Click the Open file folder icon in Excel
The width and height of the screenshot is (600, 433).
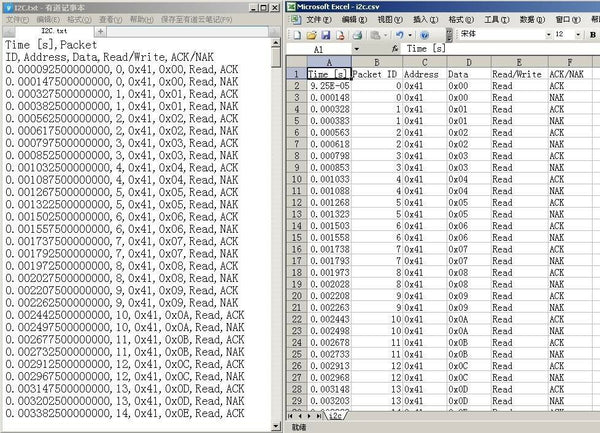[x=311, y=35]
